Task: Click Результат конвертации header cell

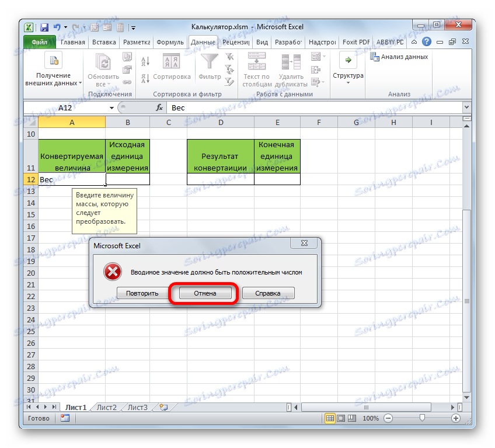Action: 221,157
